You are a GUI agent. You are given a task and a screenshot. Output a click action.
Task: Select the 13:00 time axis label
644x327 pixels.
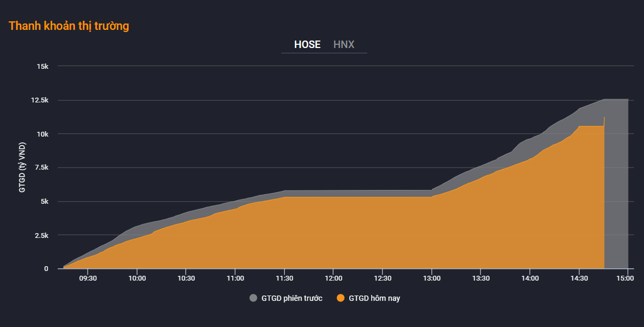(x=432, y=278)
